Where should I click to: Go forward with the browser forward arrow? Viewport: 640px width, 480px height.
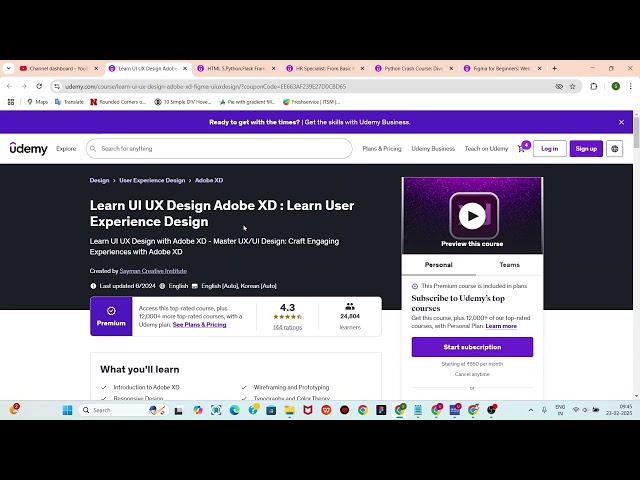tap(24, 87)
